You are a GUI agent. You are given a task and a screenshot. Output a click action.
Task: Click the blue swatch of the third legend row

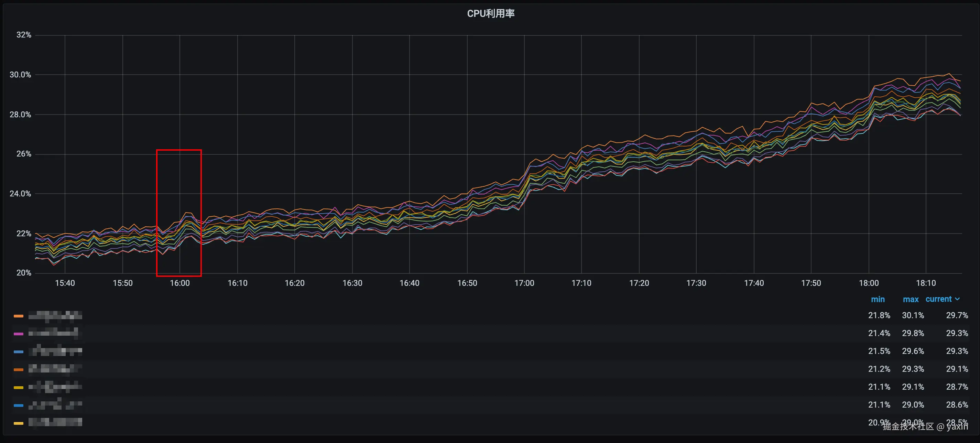pos(18,352)
